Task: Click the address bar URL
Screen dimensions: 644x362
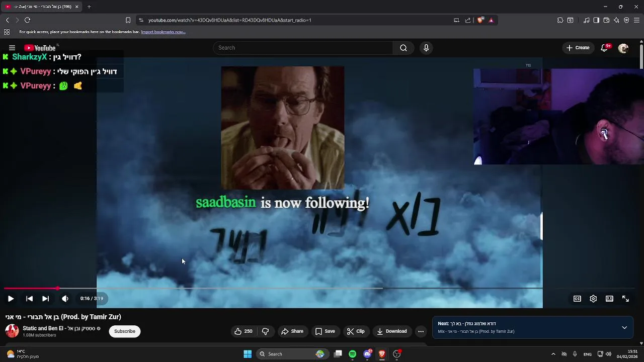Action: tap(229, 20)
